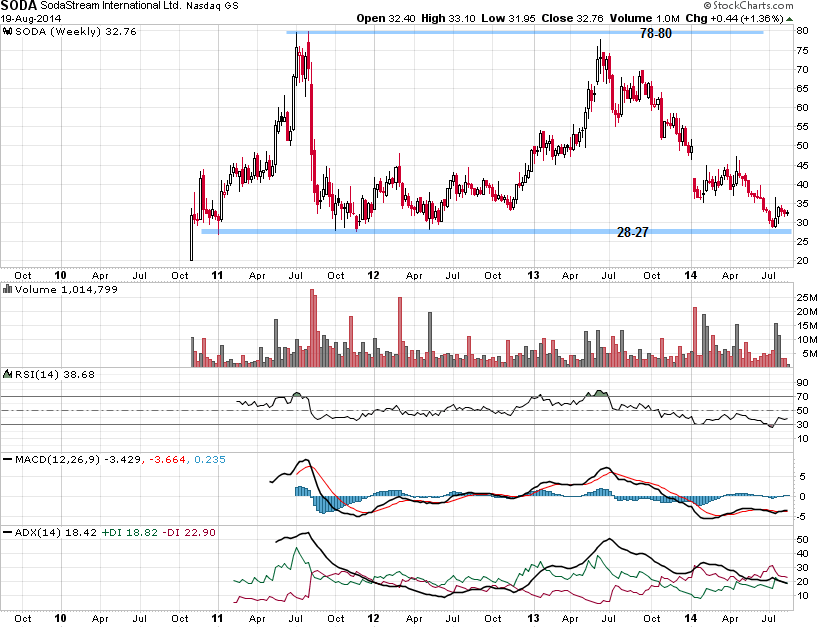Click the 78-80 resistance annotation
The image size is (817, 627).
coord(655,33)
